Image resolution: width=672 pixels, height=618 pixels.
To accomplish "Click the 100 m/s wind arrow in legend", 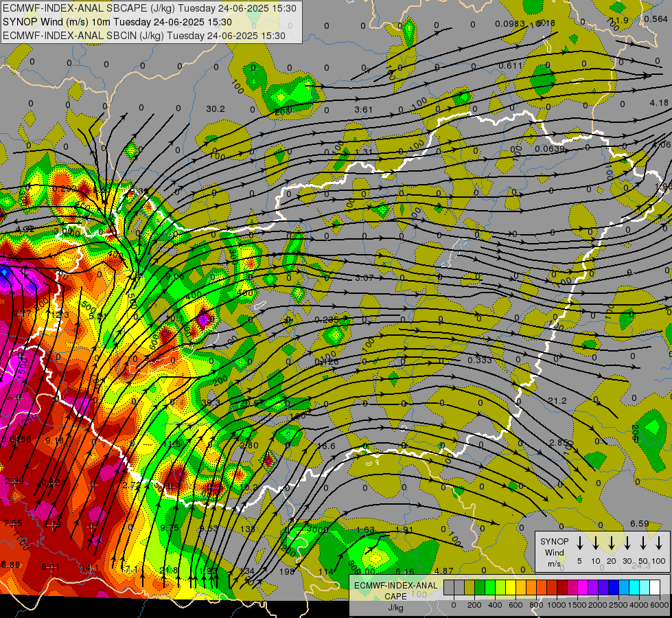I will point(659,543).
